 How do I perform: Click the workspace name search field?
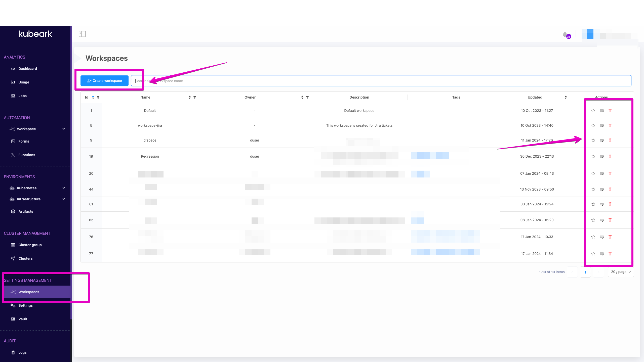(x=252, y=81)
